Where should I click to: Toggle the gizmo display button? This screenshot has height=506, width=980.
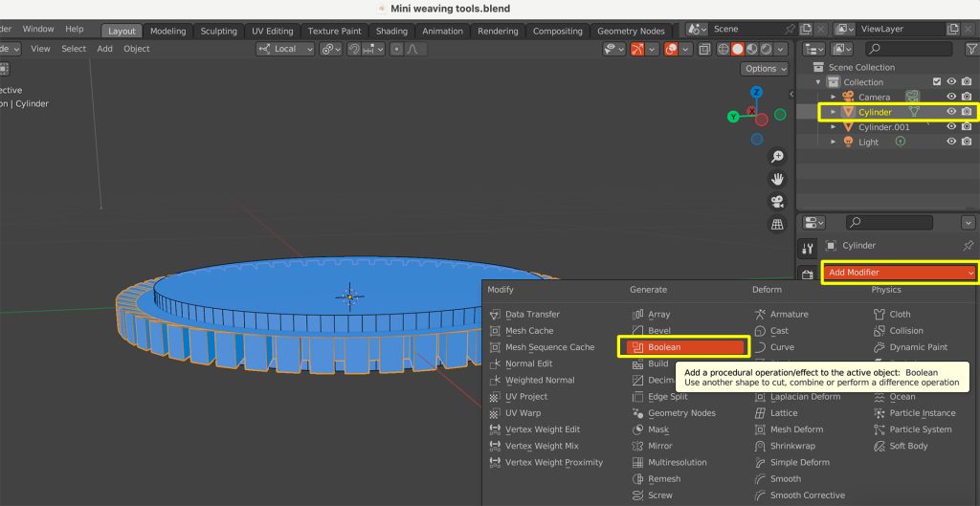tap(636, 49)
